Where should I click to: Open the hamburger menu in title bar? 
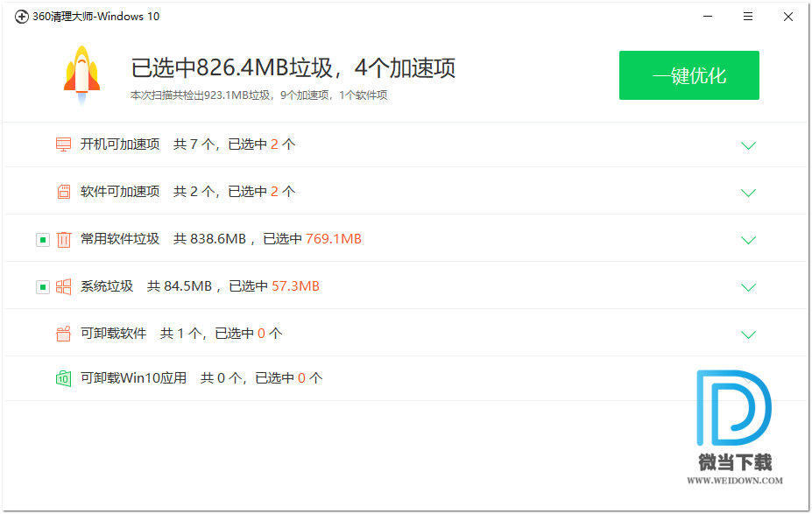pyautogui.click(x=748, y=17)
